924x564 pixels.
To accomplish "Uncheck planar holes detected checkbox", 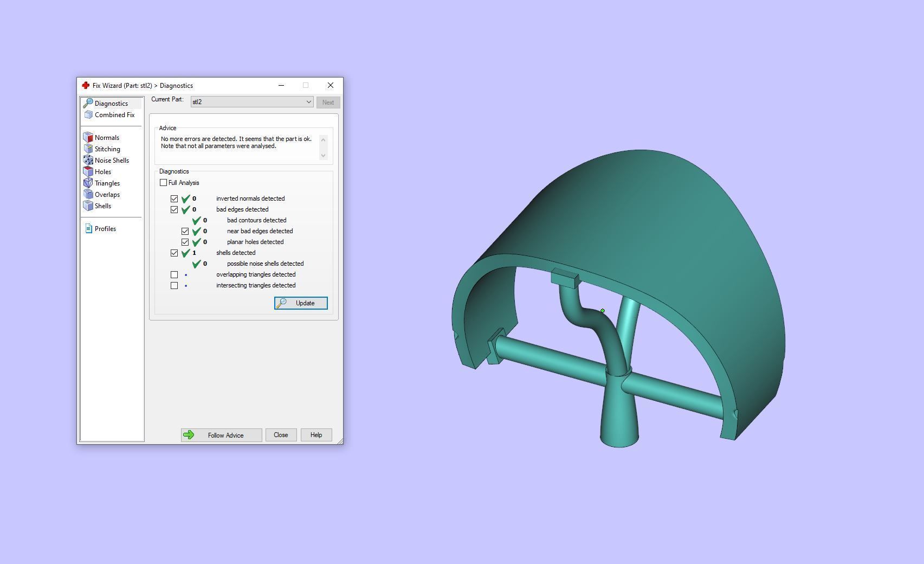I will (x=185, y=242).
